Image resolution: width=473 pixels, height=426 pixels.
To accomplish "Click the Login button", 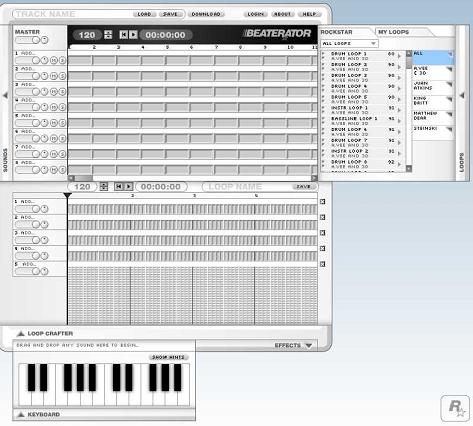I will [x=256, y=14].
